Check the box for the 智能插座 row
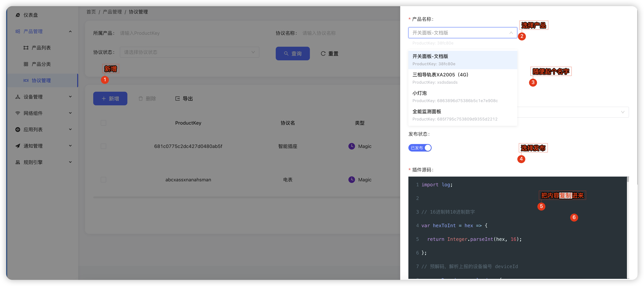The image size is (644, 286). coord(103,146)
